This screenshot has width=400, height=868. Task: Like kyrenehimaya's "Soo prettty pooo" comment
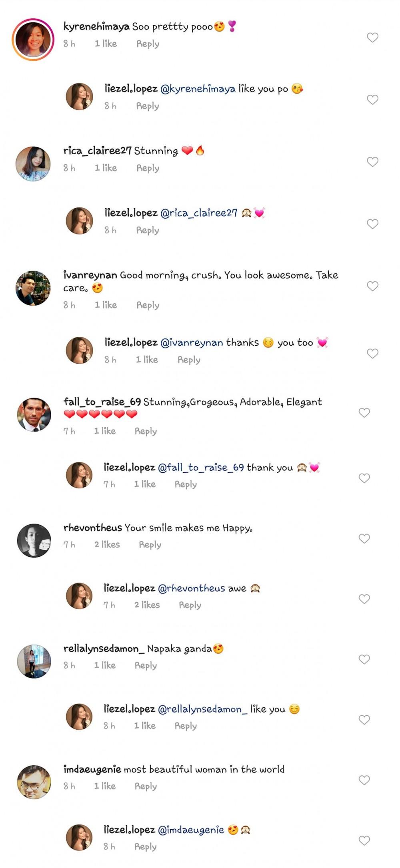click(x=372, y=38)
